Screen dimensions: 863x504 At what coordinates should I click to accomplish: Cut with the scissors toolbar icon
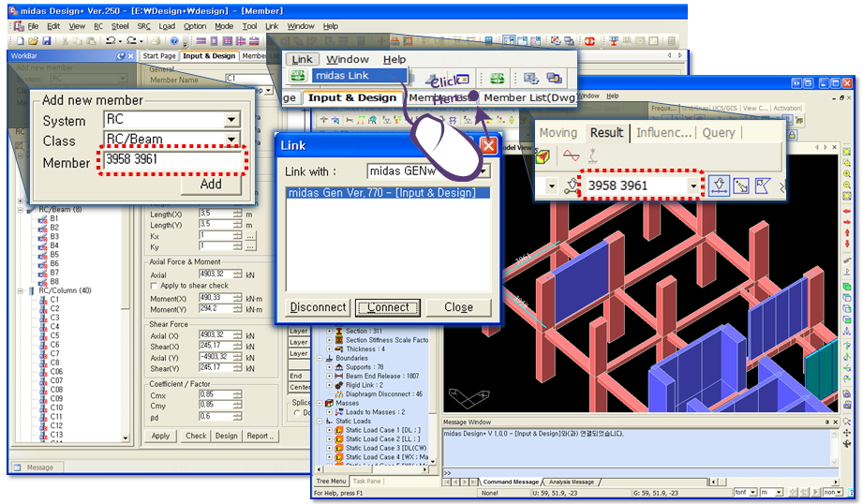tap(65, 40)
